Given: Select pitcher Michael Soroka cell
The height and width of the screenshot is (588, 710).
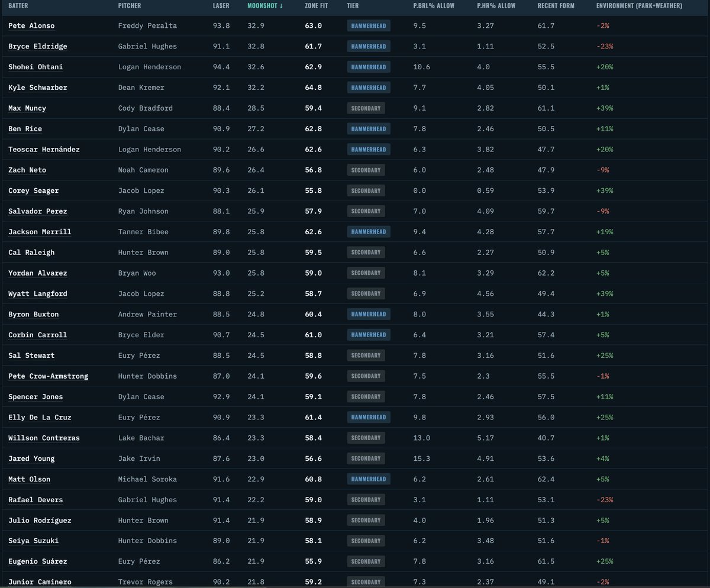Looking at the screenshot, I should click(147, 479).
